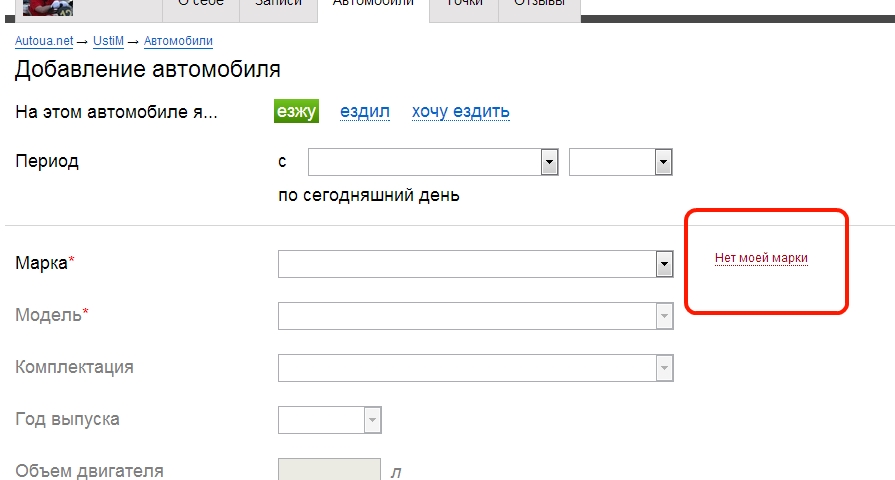Expand the 'Комплектация' dropdown
The image size is (895, 480).
click(475, 368)
